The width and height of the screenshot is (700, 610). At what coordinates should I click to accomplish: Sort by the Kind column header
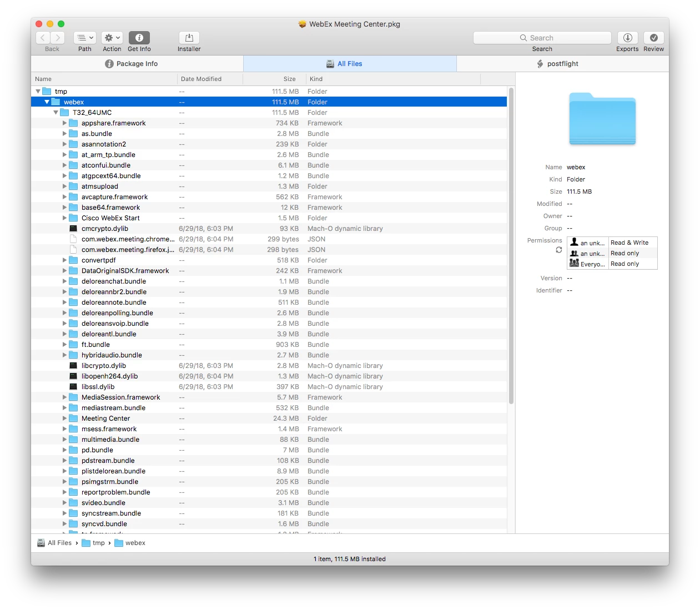(392, 79)
